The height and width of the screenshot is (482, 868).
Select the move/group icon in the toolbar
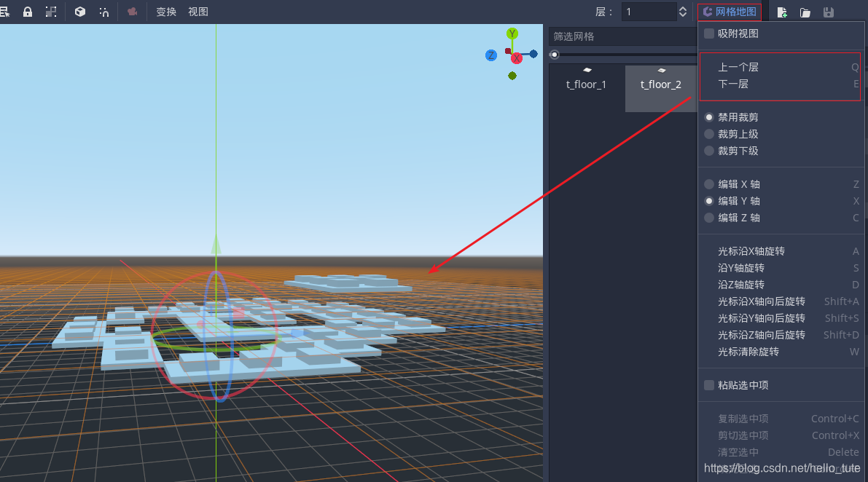pyautogui.click(x=51, y=12)
